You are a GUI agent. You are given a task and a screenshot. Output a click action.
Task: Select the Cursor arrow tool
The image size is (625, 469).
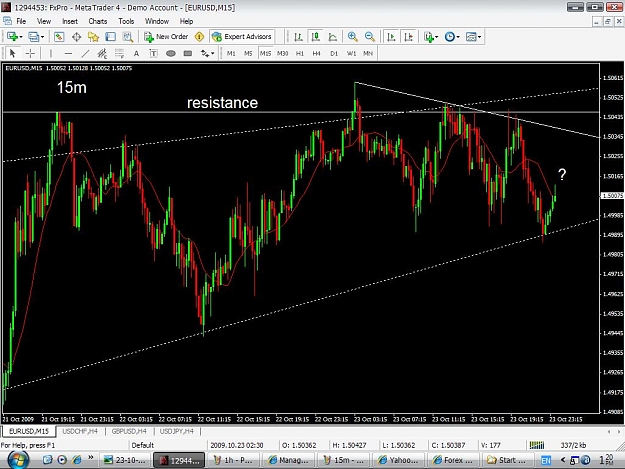coord(12,53)
